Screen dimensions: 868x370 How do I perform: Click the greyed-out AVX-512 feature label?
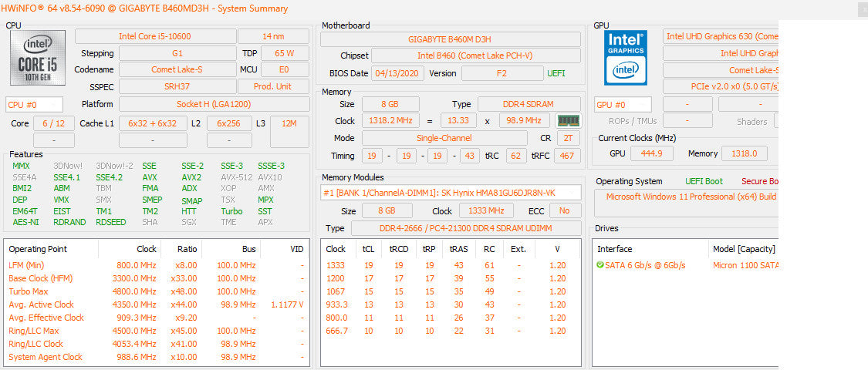237,177
